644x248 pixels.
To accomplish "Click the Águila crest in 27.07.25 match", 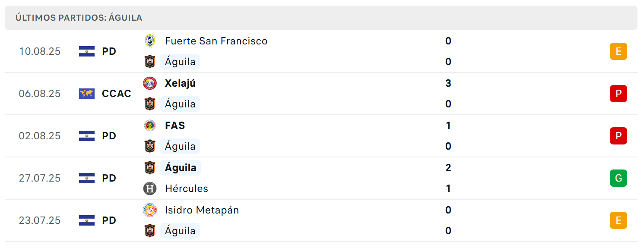I will (x=150, y=168).
